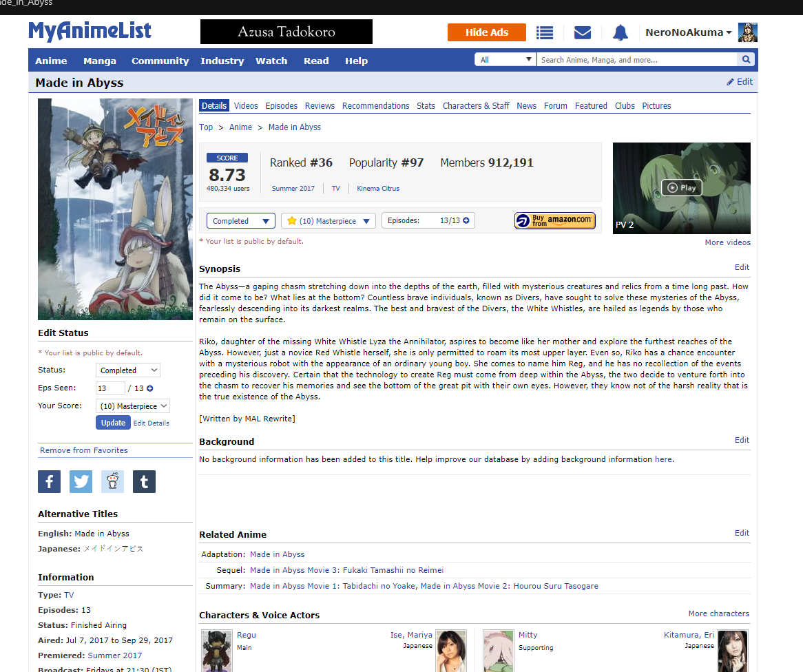Screen dimensions: 803x672
Task: Expand NeroNoAkuma profile menu
Action: (689, 32)
